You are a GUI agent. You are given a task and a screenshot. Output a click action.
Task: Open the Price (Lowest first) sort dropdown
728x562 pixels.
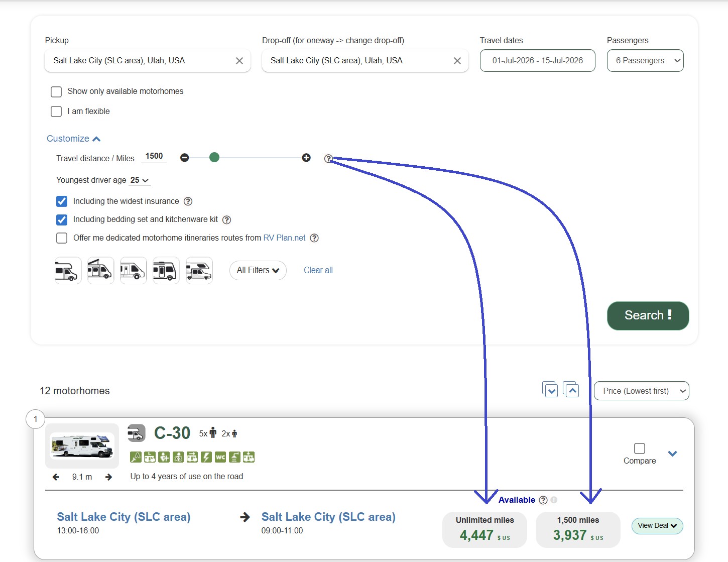pos(641,391)
